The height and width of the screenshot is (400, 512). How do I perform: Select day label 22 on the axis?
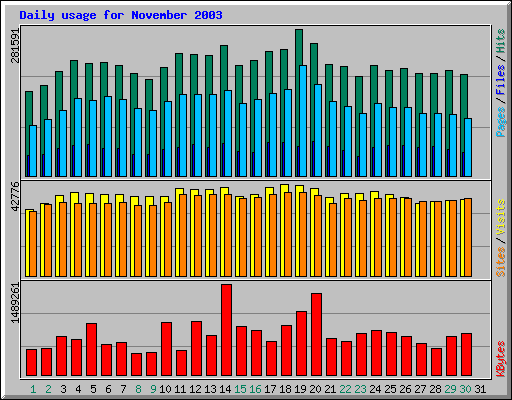pos(345,389)
